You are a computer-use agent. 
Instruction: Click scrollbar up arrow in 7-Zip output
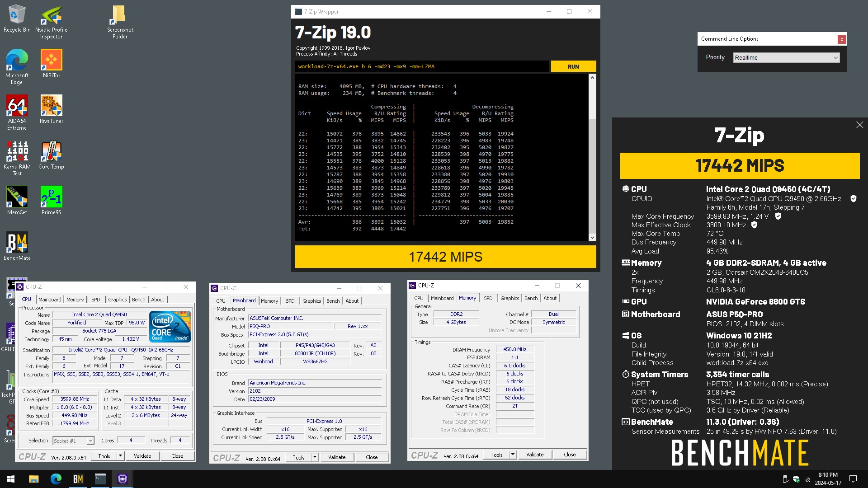(x=592, y=78)
